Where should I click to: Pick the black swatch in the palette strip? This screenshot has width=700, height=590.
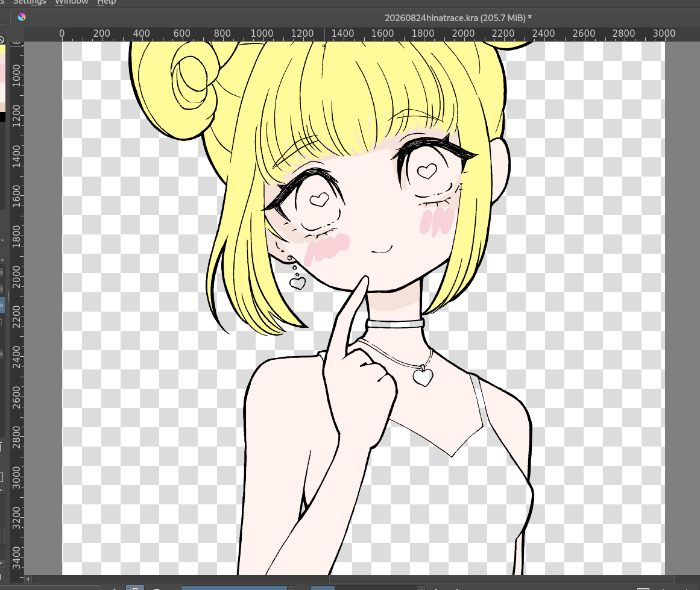tap(2, 116)
